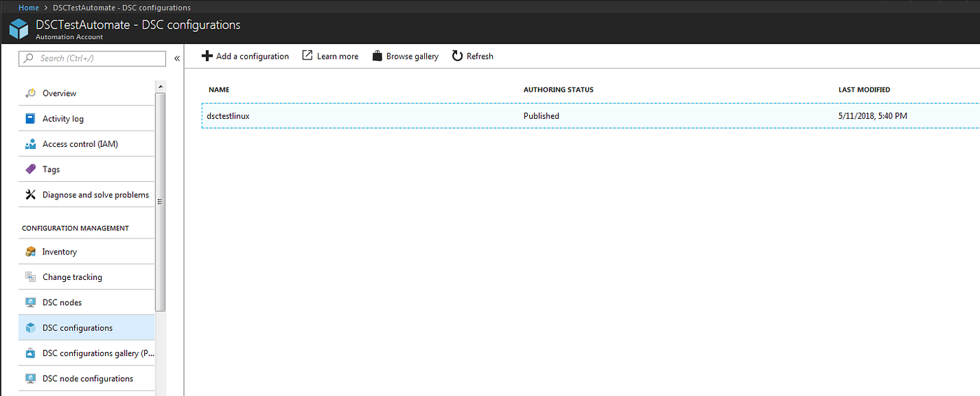The image size is (980, 396).
Task: Click Browse gallery button
Action: [x=405, y=56]
